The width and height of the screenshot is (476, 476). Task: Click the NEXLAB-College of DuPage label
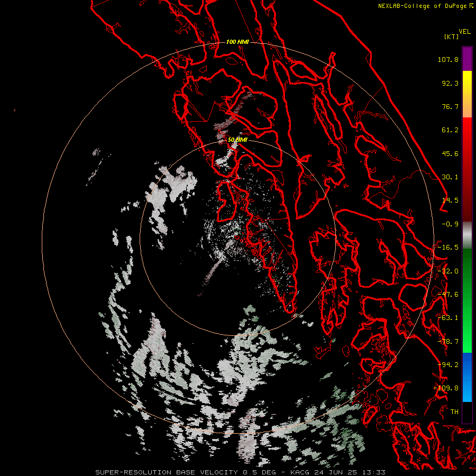[x=422, y=6]
